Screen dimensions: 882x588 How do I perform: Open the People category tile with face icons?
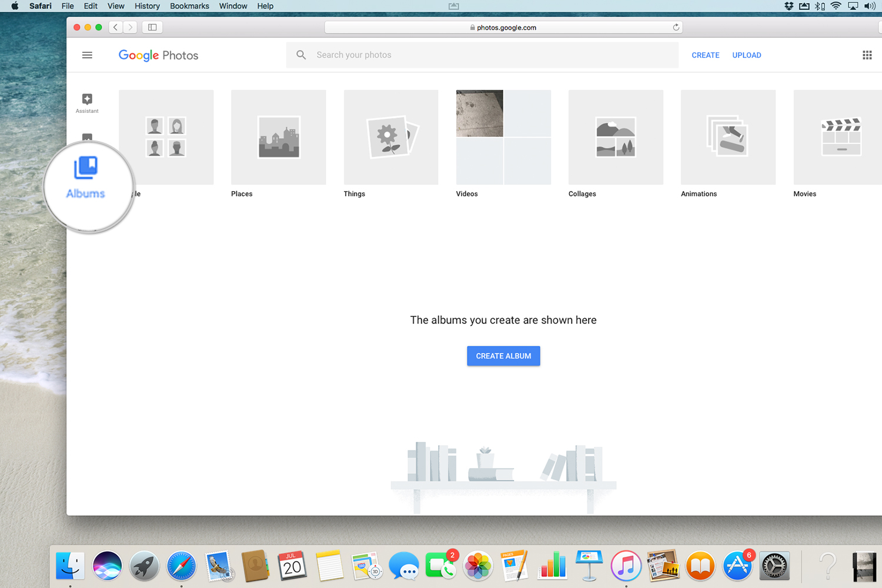(x=166, y=137)
